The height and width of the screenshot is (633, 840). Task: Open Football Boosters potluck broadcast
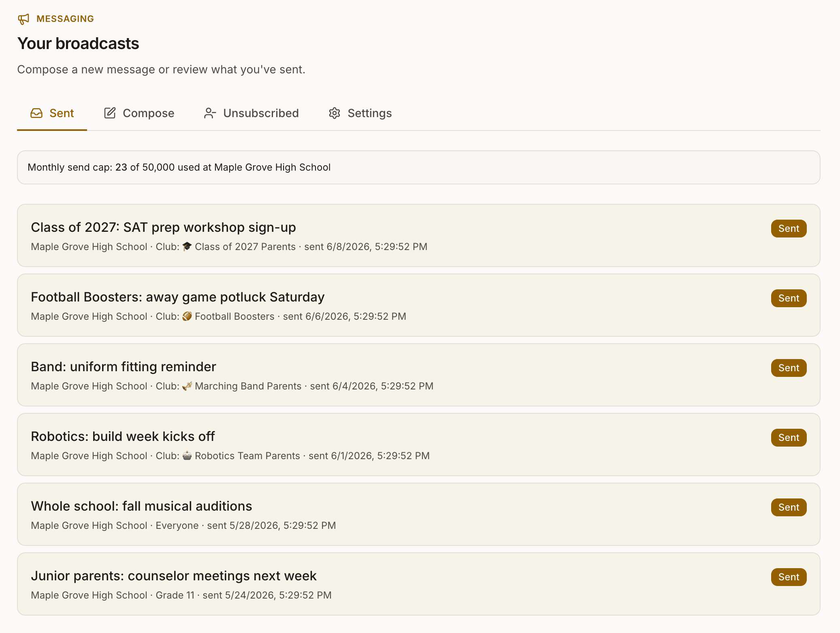419,305
